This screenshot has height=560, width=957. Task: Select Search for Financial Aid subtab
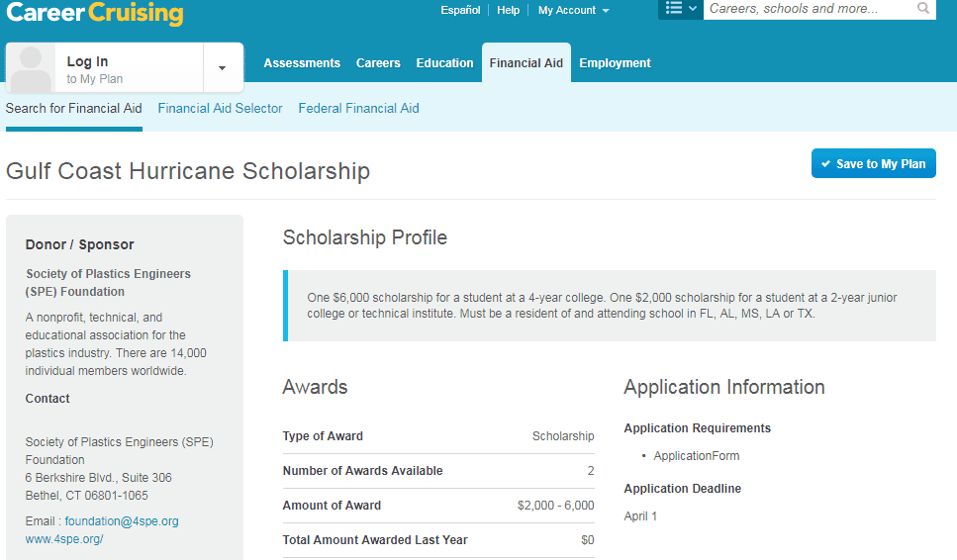[x=74, y=109]
